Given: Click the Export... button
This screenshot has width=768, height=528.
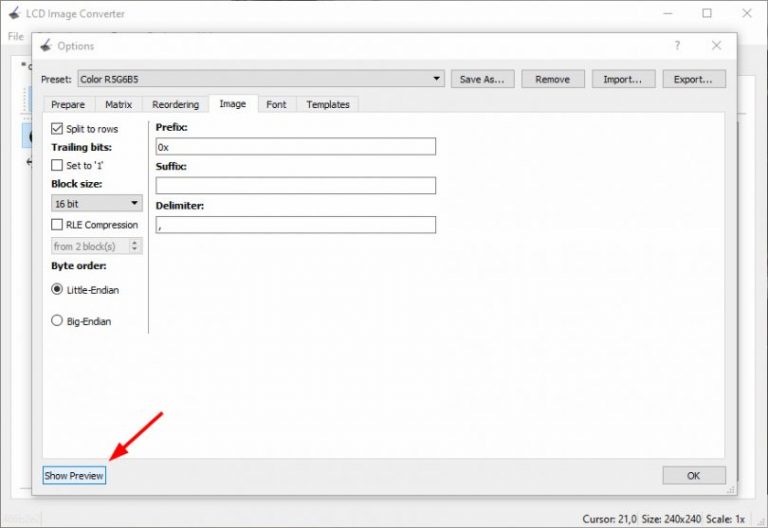Looking at the screenshot, I should pos(693,79).
